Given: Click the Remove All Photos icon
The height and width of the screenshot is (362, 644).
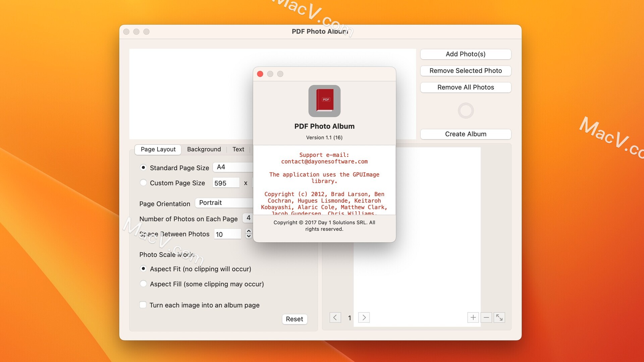Looking at the screenshot, I should [x=465, y=87].
